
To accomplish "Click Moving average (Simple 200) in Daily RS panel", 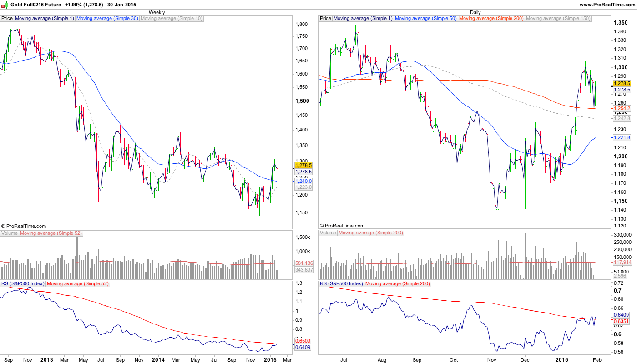I will 397,283.
